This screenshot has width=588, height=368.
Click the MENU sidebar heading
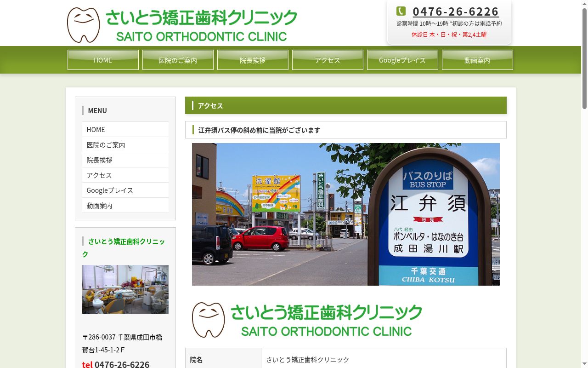click(97, 110)
